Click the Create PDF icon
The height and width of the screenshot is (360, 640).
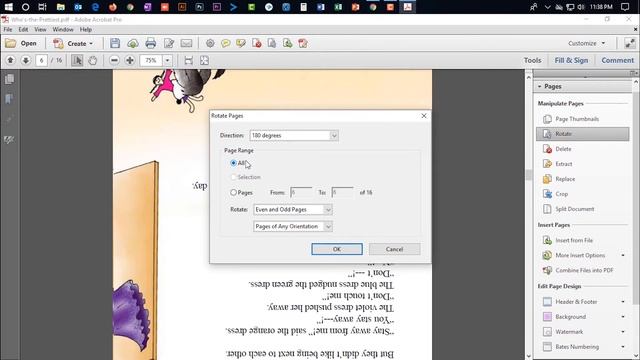tap(58, 43)
